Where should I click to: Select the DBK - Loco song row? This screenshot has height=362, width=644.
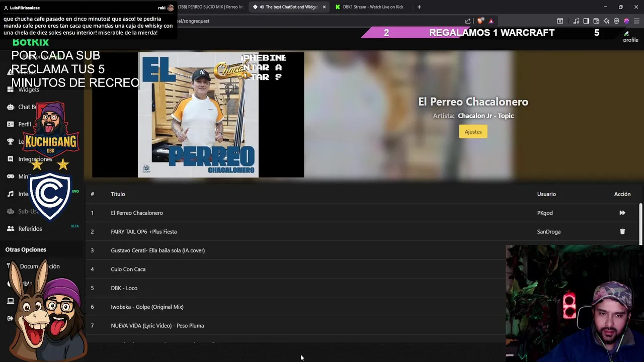click(296, 288)
